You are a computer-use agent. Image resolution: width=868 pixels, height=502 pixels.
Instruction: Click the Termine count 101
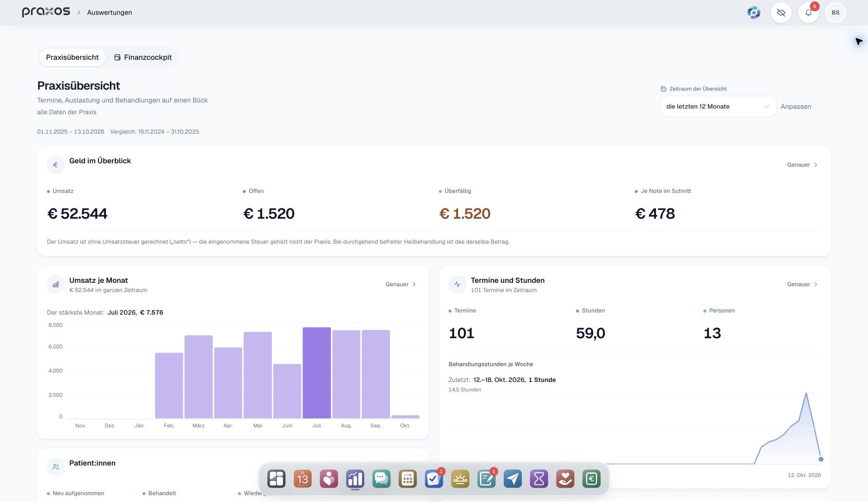coord(461,333)
